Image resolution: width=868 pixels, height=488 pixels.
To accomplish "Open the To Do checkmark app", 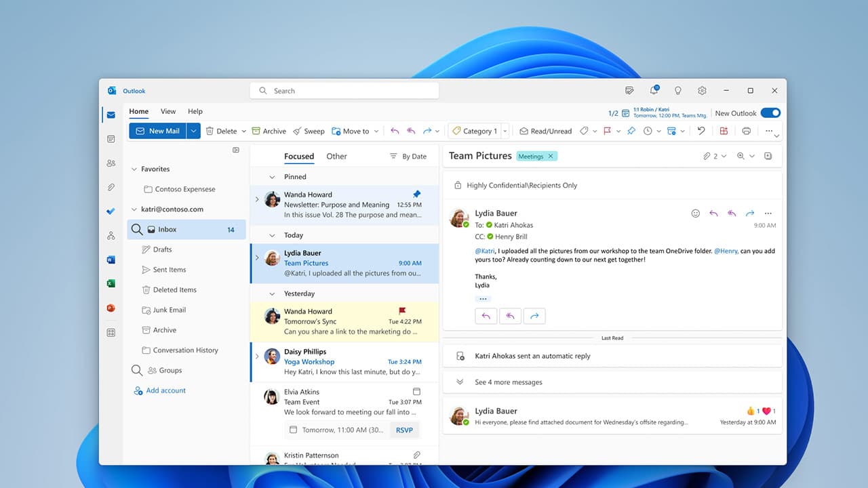I will click(111, 211).
